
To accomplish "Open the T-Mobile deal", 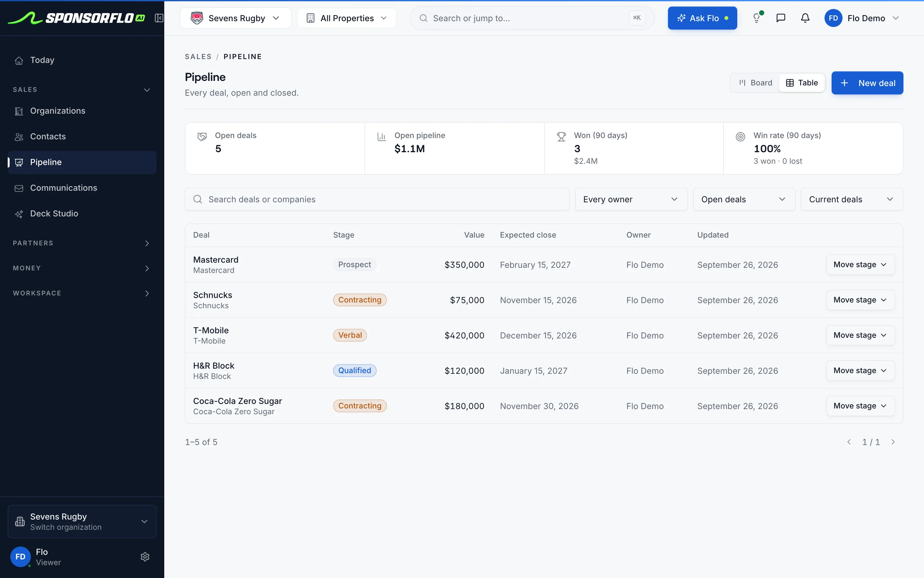I will click(x=211, y=330).
